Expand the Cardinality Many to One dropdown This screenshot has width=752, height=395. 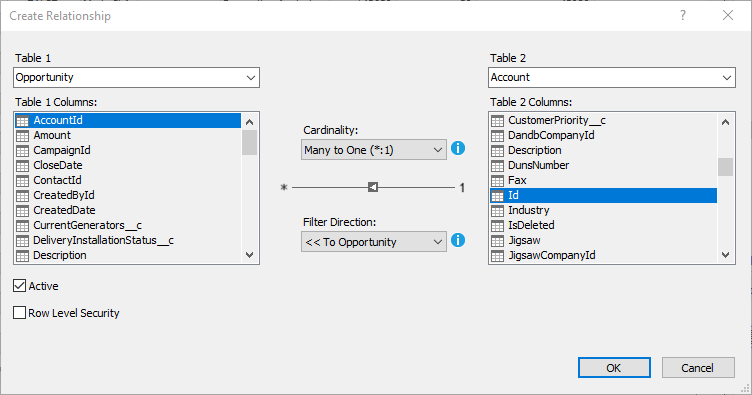pos(374,150)
